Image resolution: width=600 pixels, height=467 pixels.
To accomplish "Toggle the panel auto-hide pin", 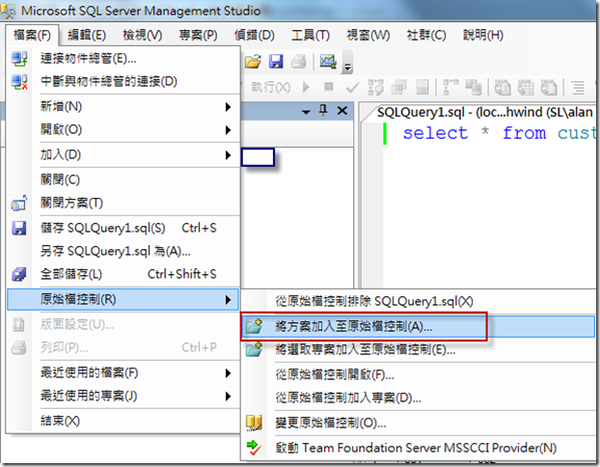I will [x=323, y=111].
